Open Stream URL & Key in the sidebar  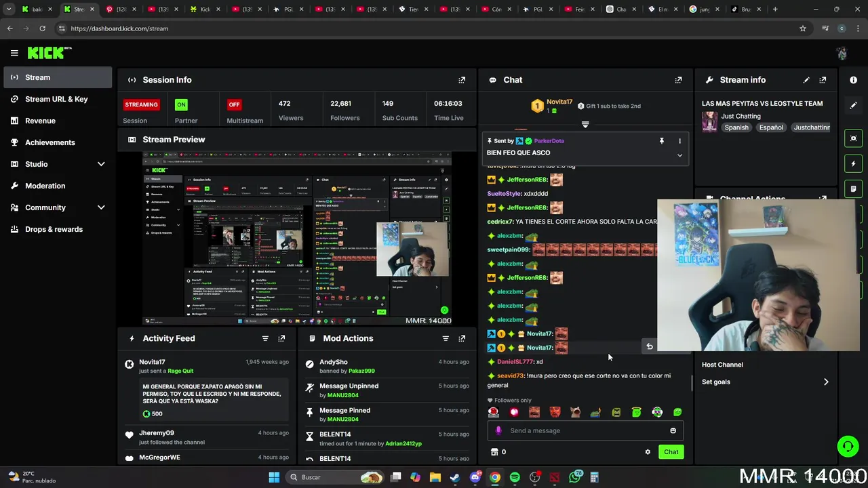58,99
